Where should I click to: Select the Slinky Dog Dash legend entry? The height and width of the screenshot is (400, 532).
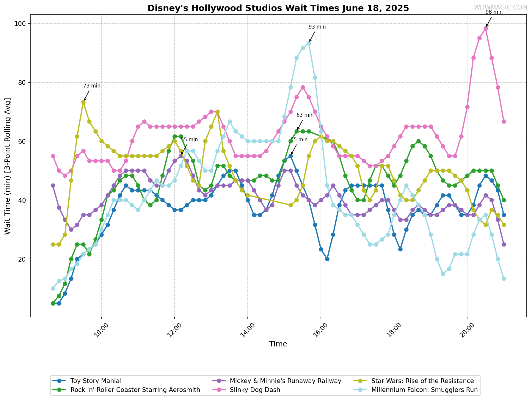[246, 390]
